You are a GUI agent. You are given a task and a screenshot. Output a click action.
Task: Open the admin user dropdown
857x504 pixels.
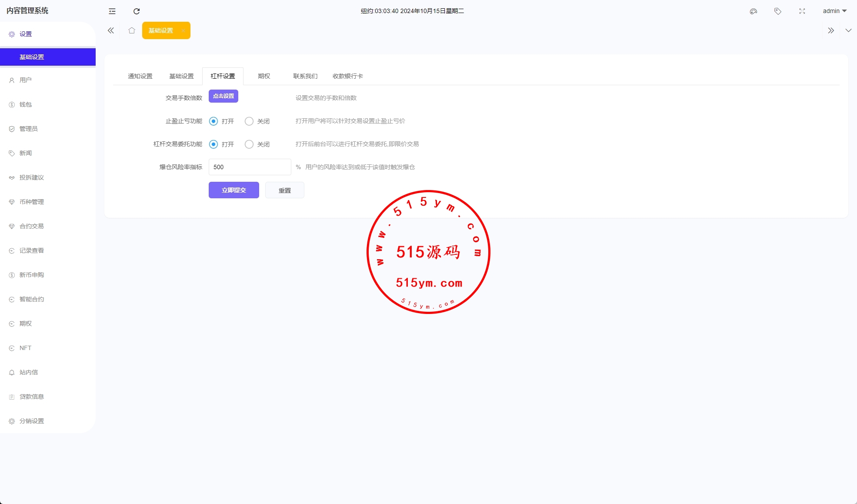pos(834,11)
